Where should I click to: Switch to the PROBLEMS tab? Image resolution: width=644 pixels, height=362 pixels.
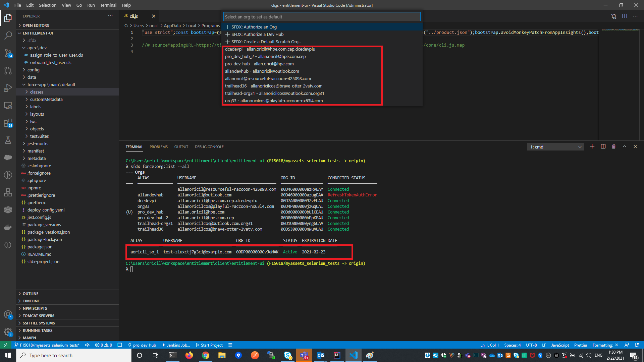158,147
